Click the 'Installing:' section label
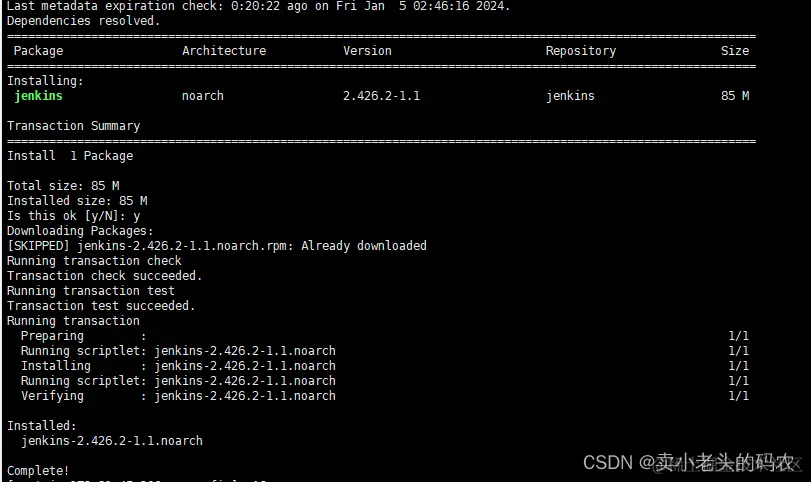 (45, 81)
